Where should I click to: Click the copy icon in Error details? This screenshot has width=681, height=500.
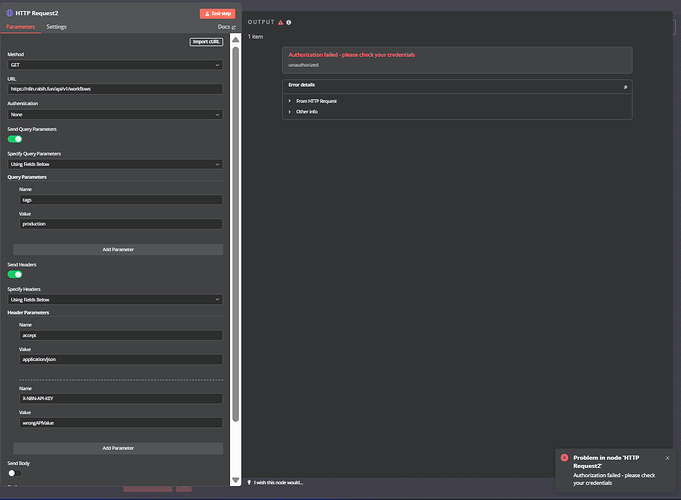pos(625,86)
